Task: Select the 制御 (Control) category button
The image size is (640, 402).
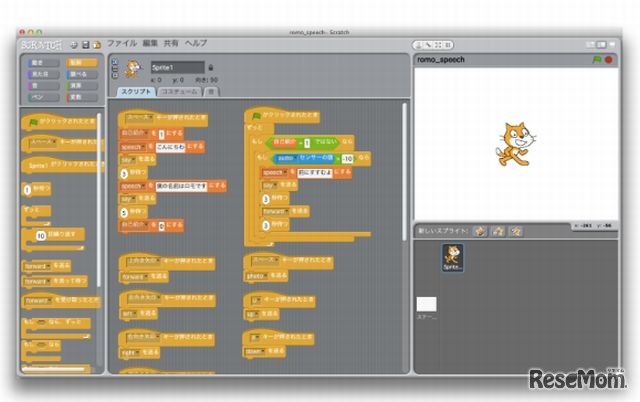Action: (77, 62)
